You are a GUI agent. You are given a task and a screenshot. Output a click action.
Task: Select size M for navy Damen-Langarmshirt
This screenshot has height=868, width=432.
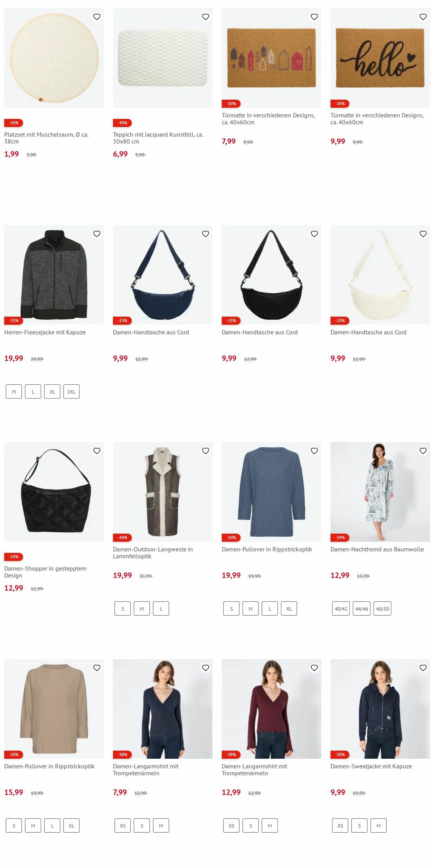point(161,825)
